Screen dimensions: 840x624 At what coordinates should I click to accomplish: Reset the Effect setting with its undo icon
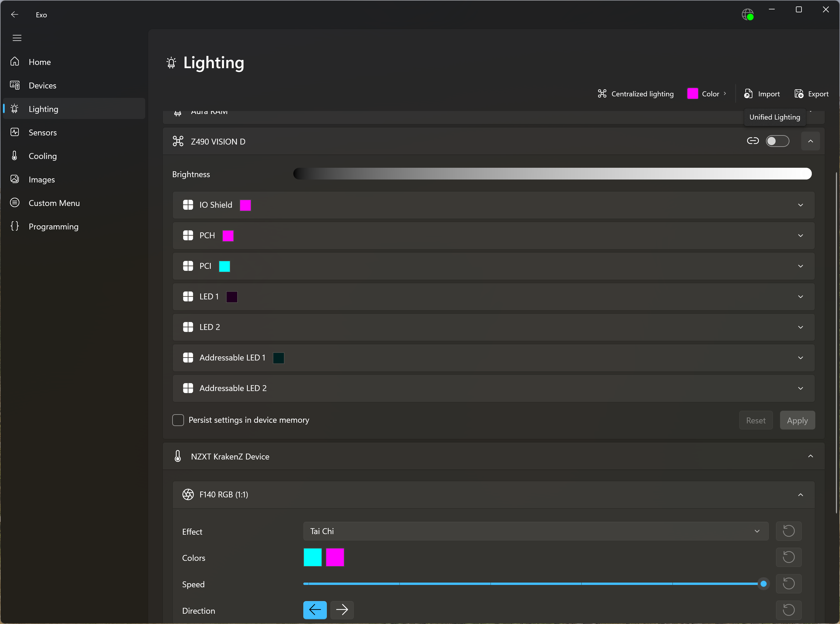(x=788, y=531)
